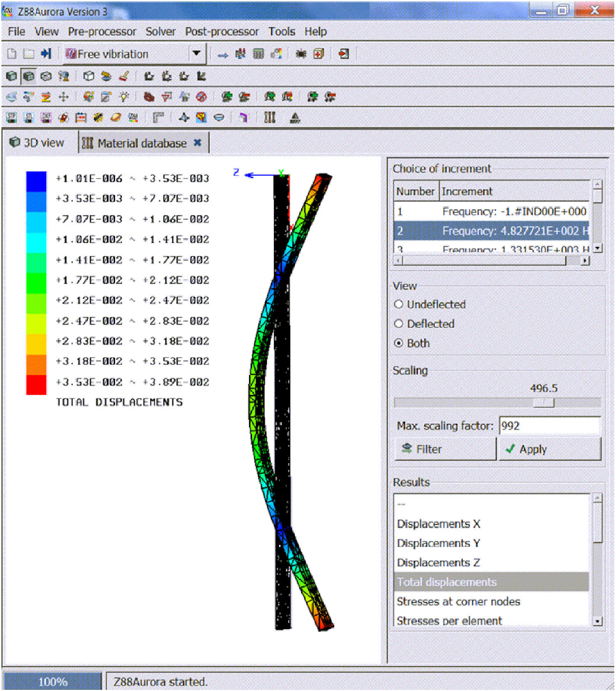Choose the Both view radio button
The height and width of the screenshot is (691, 616).
399,343
